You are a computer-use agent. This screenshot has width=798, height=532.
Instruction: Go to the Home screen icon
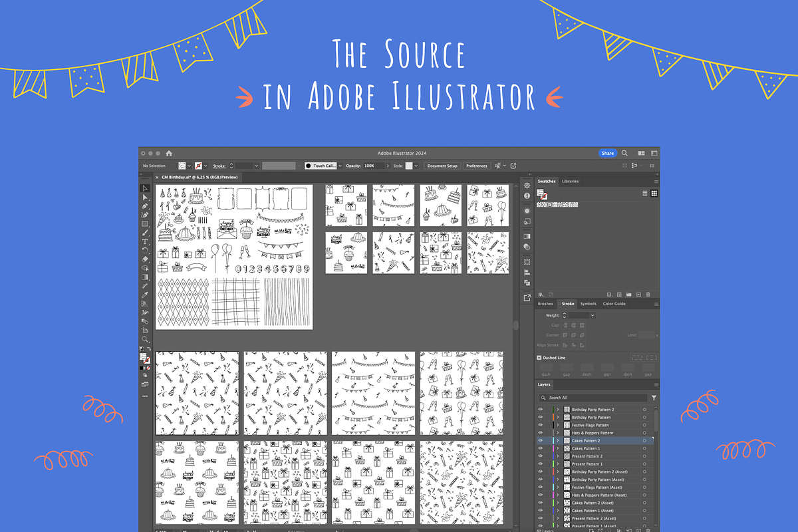tap(169, 153)
